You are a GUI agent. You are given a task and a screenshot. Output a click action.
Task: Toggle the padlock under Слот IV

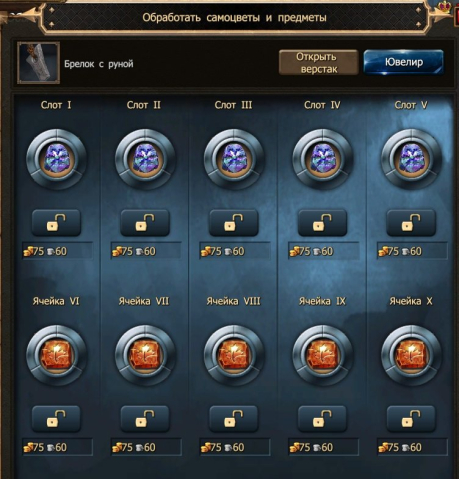[322, 222]
